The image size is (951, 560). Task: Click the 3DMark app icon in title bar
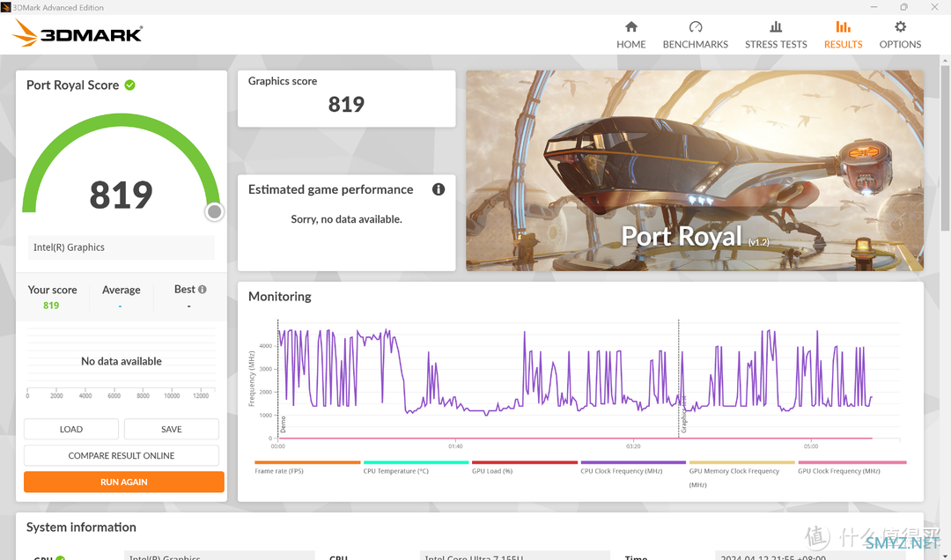point(5,7)
